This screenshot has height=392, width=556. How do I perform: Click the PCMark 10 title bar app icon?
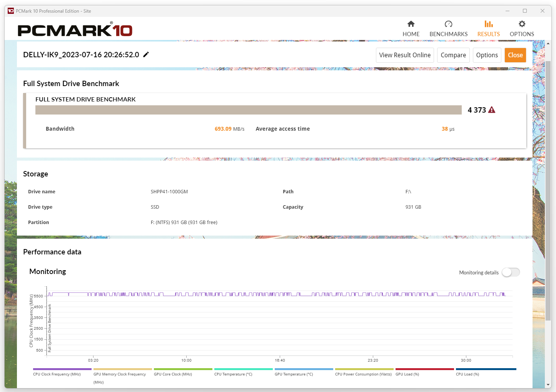pyautogui.click(x=11, y=11)
